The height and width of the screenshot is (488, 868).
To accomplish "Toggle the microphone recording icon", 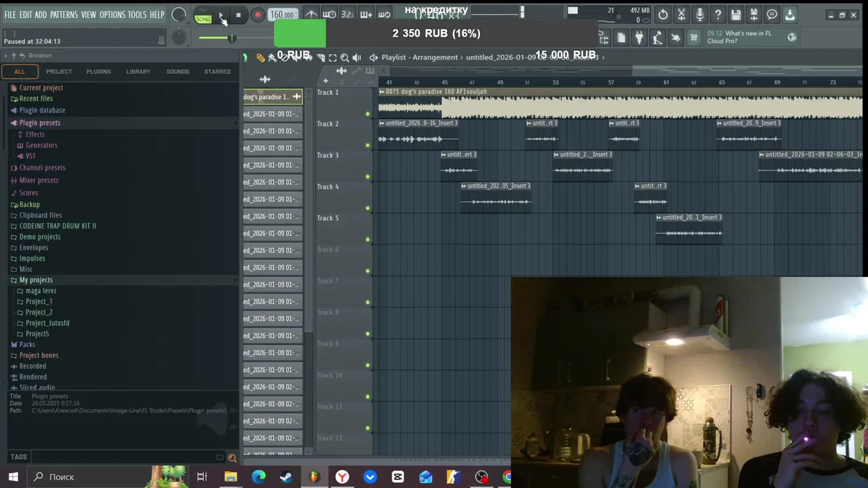I will (700, 14).
